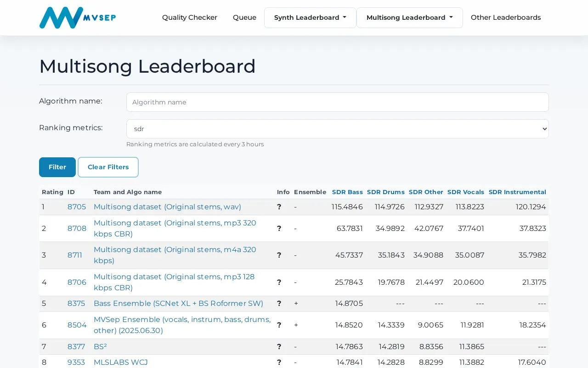588x368 pixels.
Task: Click info question mark for entry 8705
Action: point(279,207)
